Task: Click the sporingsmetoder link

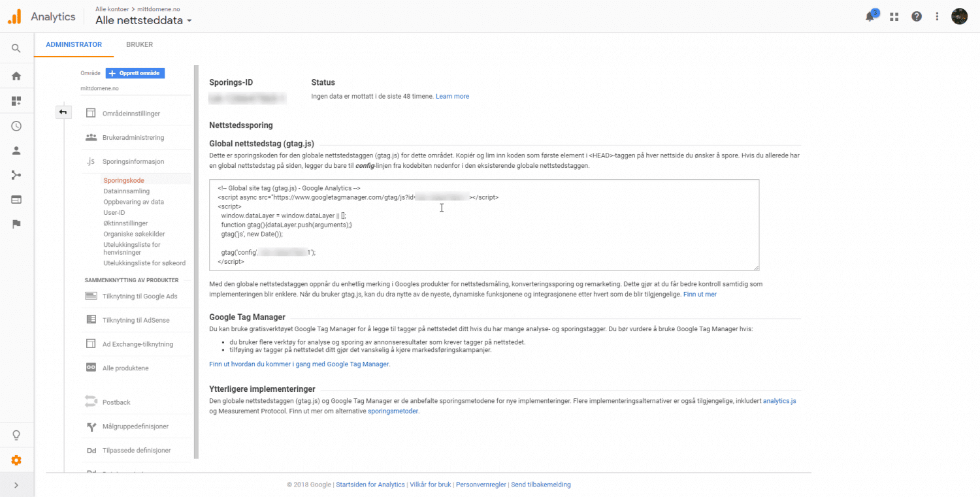Action: [393, 411]
